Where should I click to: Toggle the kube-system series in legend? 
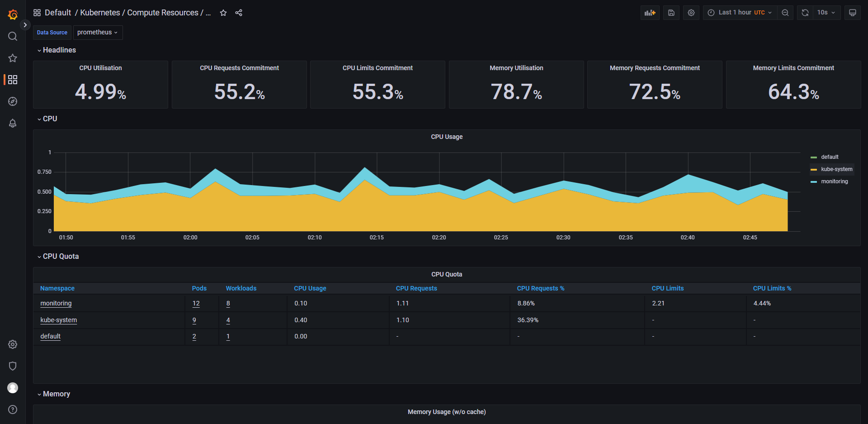[x=836, y=169]
